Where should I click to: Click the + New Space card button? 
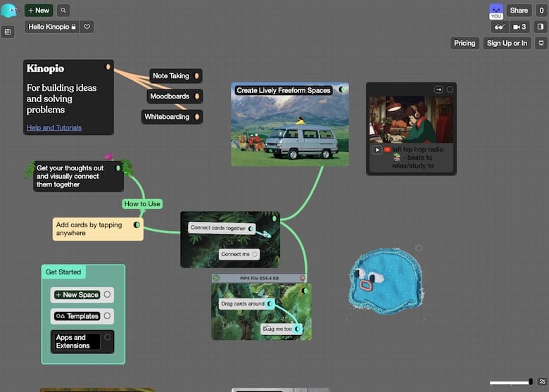pos(77,295)
